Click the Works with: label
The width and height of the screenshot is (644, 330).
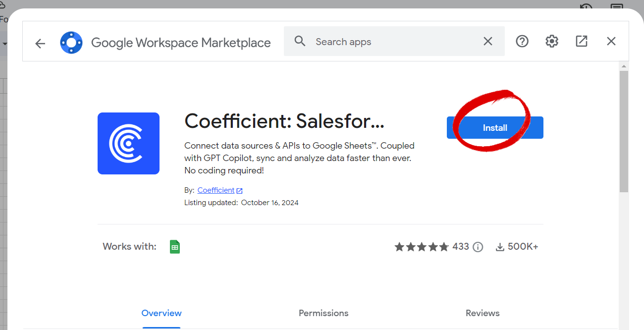(x=129, y=246)
